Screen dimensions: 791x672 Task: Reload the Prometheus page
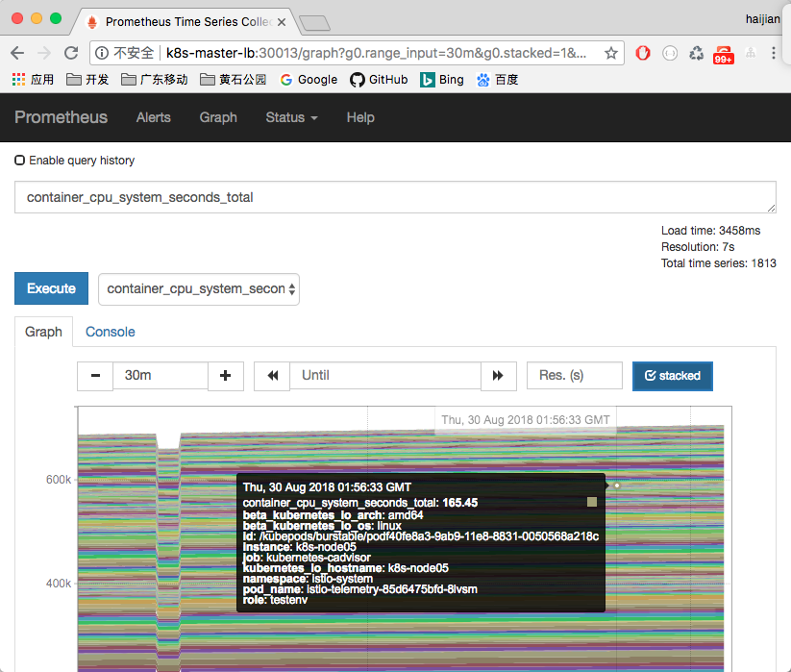tap(71, 53)
